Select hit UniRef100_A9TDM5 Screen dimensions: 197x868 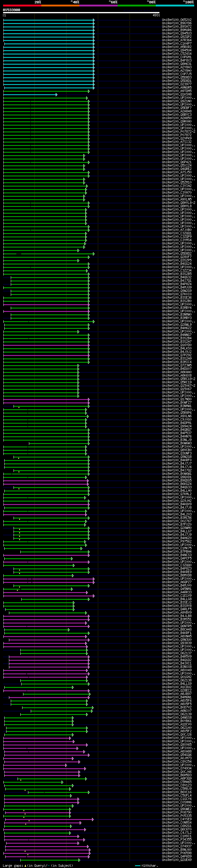[x=177, y=91]
